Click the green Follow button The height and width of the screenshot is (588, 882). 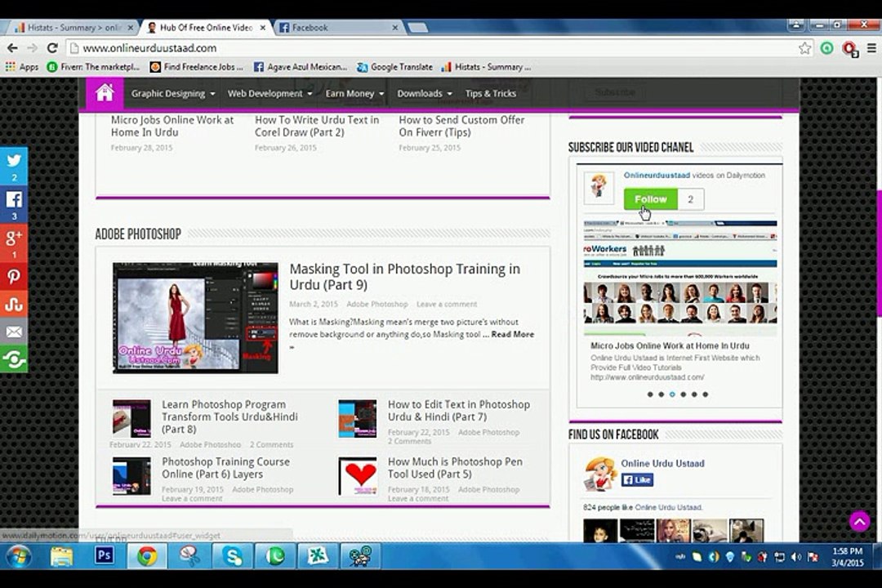pyautogui.click(x=650, y=199)
